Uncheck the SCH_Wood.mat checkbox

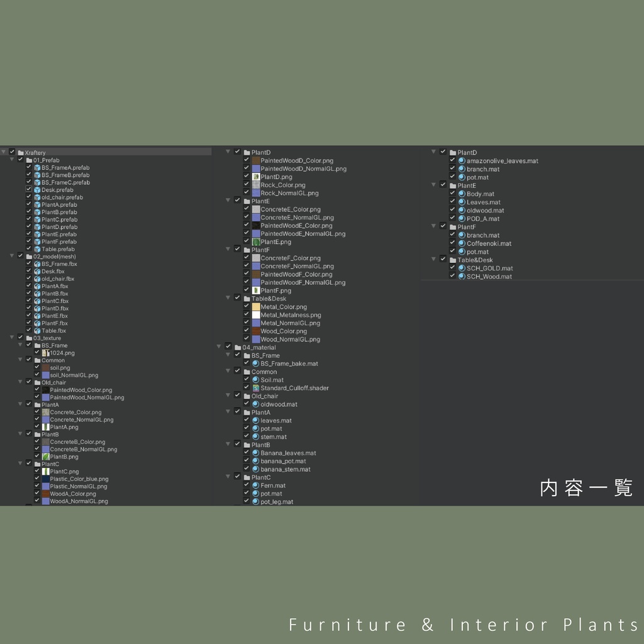point(452,276)
